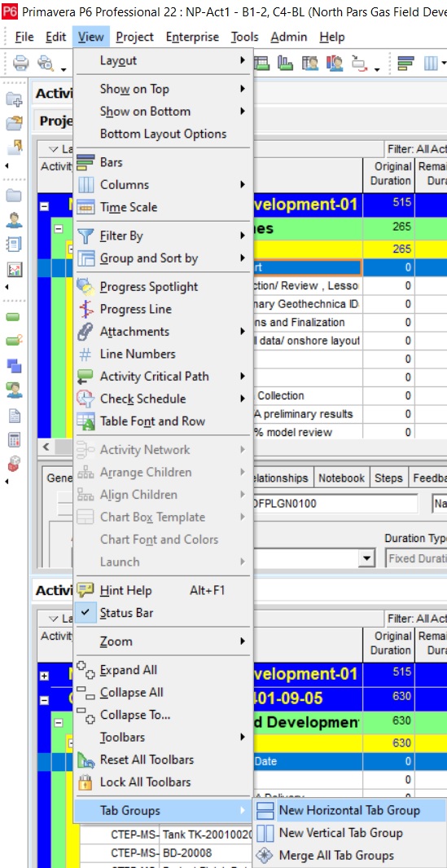The width and height of the screenshot is (447, 868).
Task: Click the Resources icon in left sidebar
Action: (14, 220)
